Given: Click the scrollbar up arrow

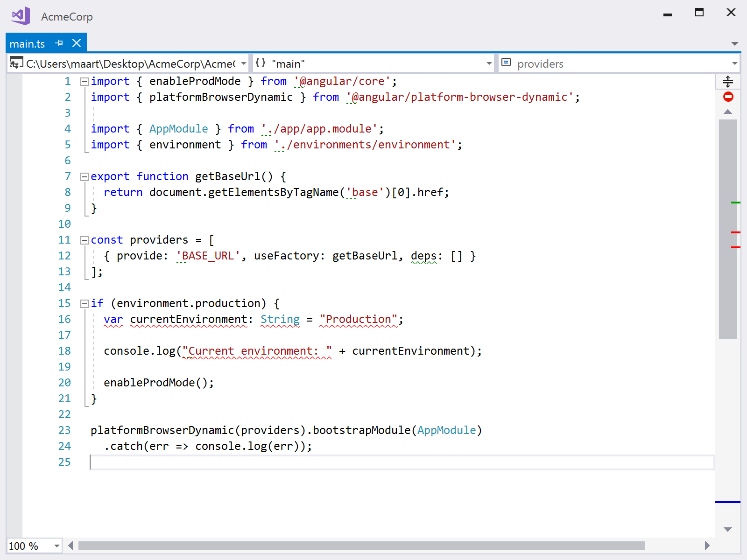Looking at the screenshot, I should click(727, 112).
